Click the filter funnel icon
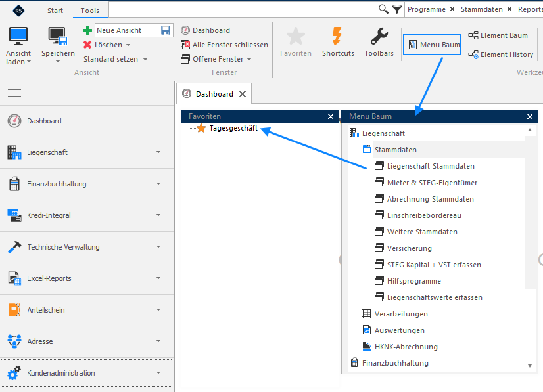 (x=397, y=9)
